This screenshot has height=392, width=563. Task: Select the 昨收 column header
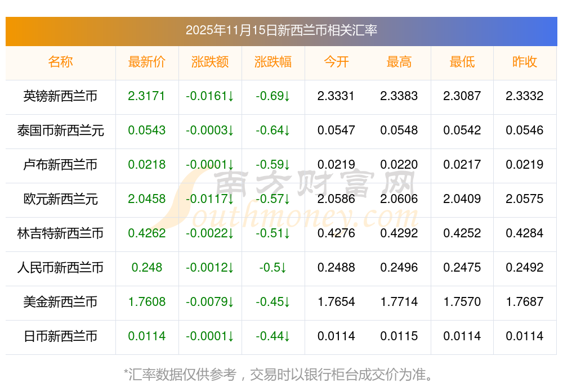(524, 62)
